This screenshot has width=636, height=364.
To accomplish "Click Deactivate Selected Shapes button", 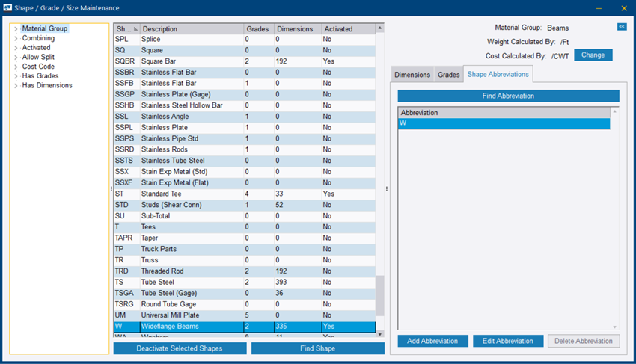I will coord(179,348).
